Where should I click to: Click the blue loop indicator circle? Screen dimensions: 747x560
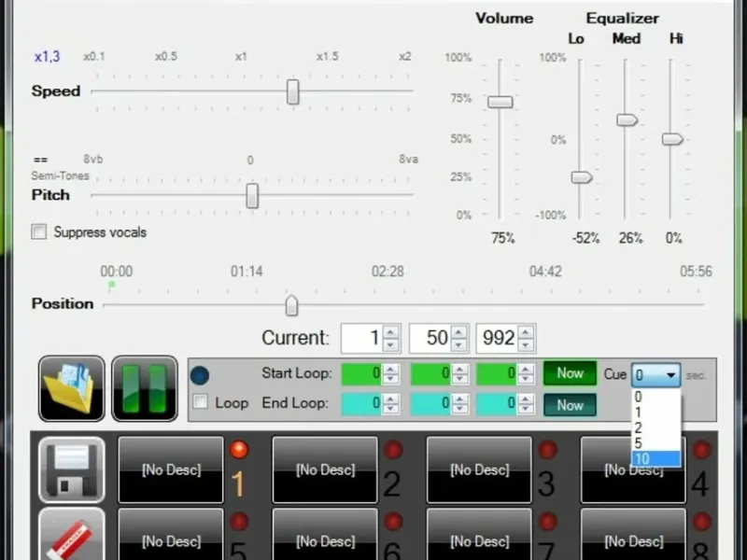[x=200, y=375]
